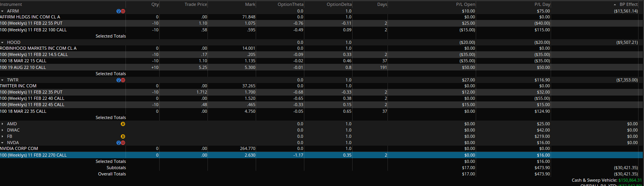Select the TWTR 11 FEB 22 45 CALL row

(322, 105)
